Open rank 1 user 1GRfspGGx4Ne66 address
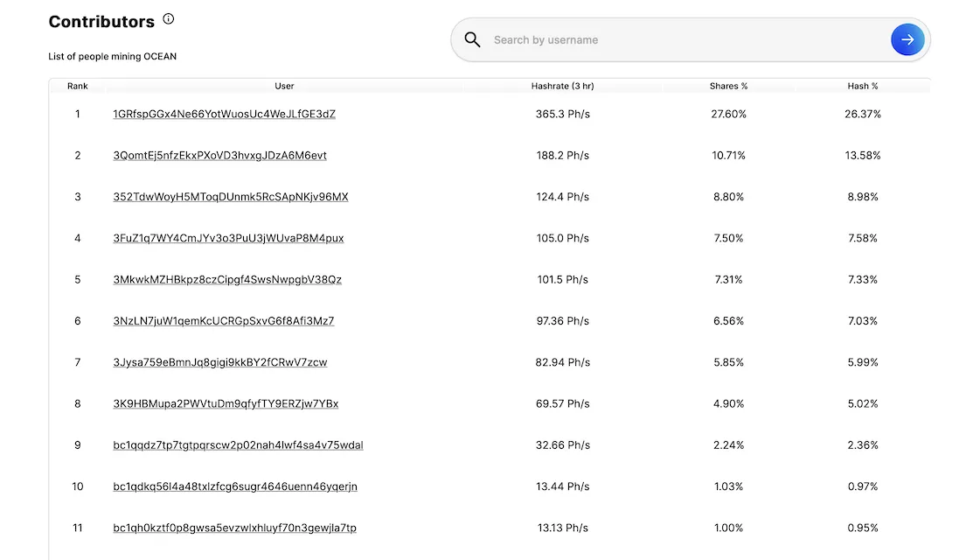The height and width of the screenshot is (560, 980). (224, 115)
